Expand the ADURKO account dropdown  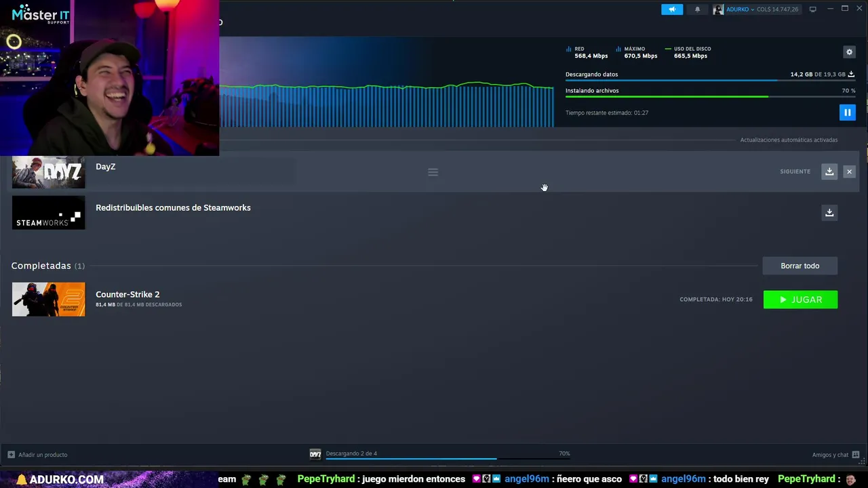pos(741,9)
